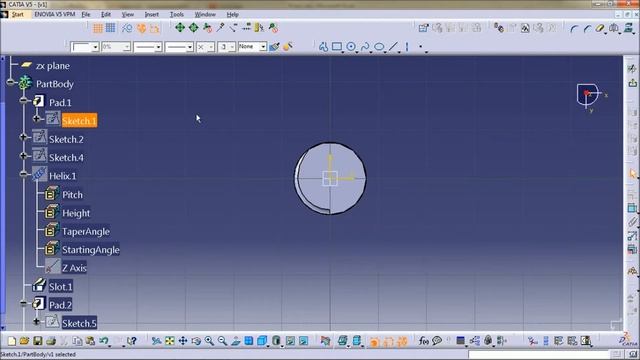This screenshot has width=640, height=360.
Task: Click the Chamfer tool icon
Action: (x=587, y=28)
